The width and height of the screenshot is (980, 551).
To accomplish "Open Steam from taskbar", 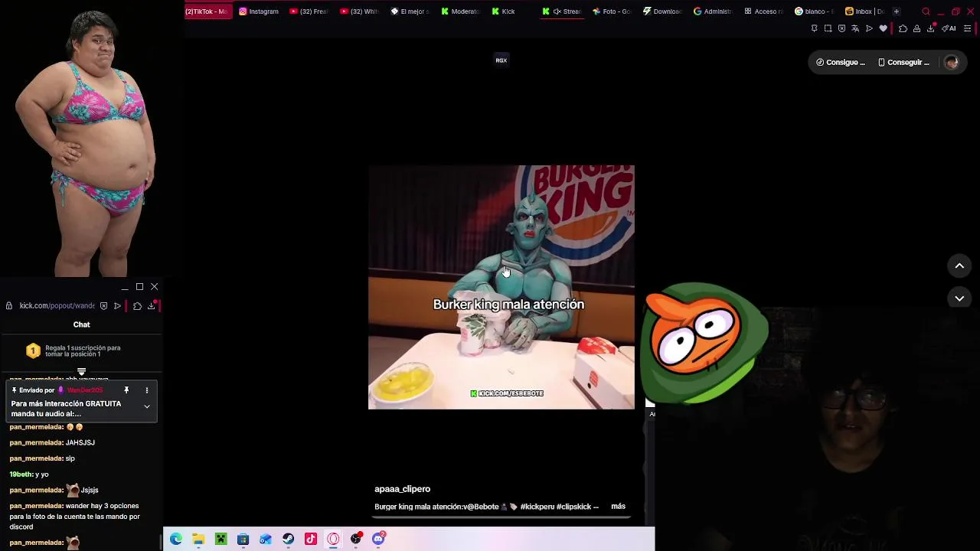I will click(x=288, y=540).
